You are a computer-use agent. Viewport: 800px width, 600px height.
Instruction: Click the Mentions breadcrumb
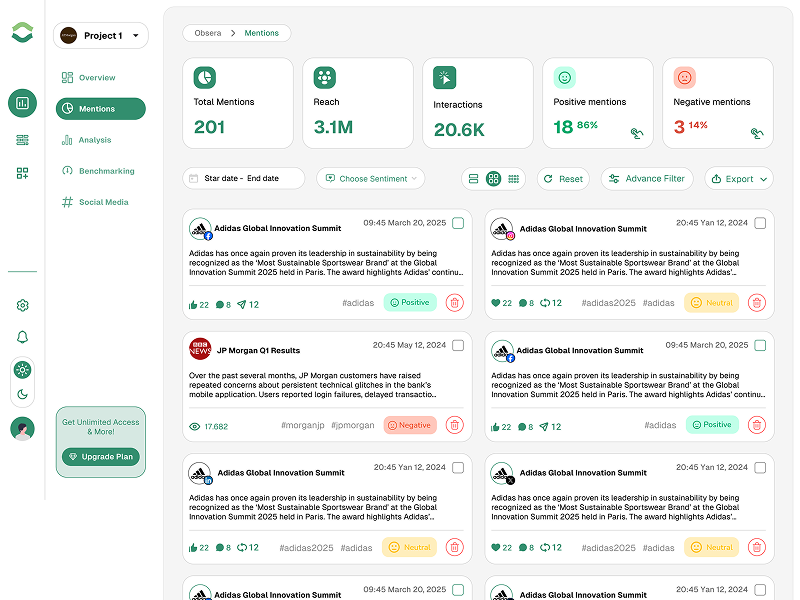pos(261,33)
